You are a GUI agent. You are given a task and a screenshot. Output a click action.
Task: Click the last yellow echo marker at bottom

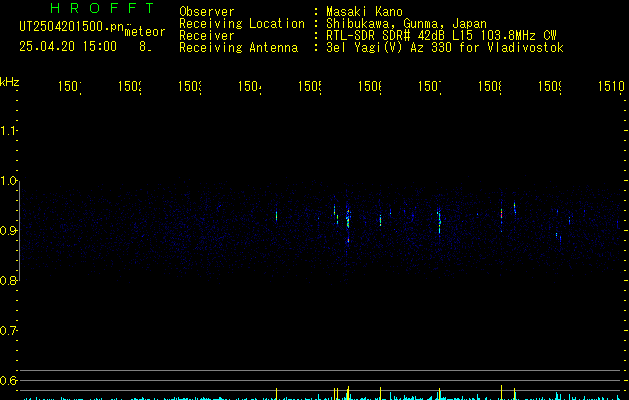pyautogui.click(x=514, y=394)
